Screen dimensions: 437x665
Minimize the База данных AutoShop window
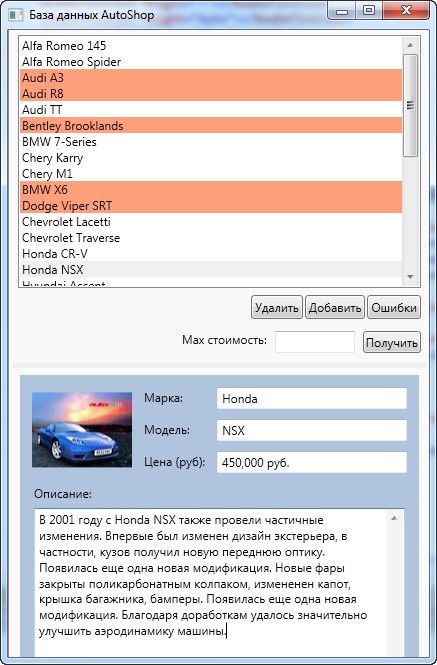pyautogui.click(x=342, y=11)
